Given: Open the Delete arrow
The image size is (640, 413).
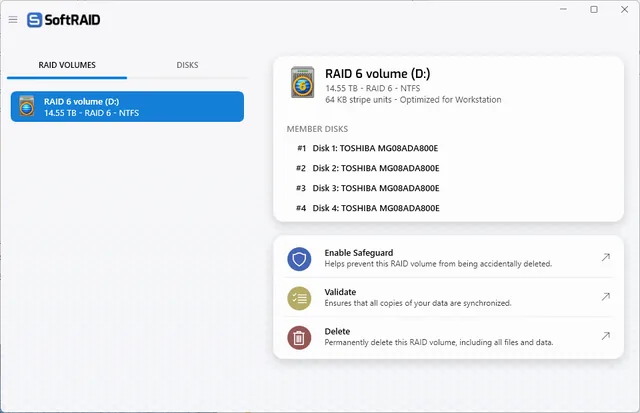Looking at the screenshot, I should (x=606, y=336).
